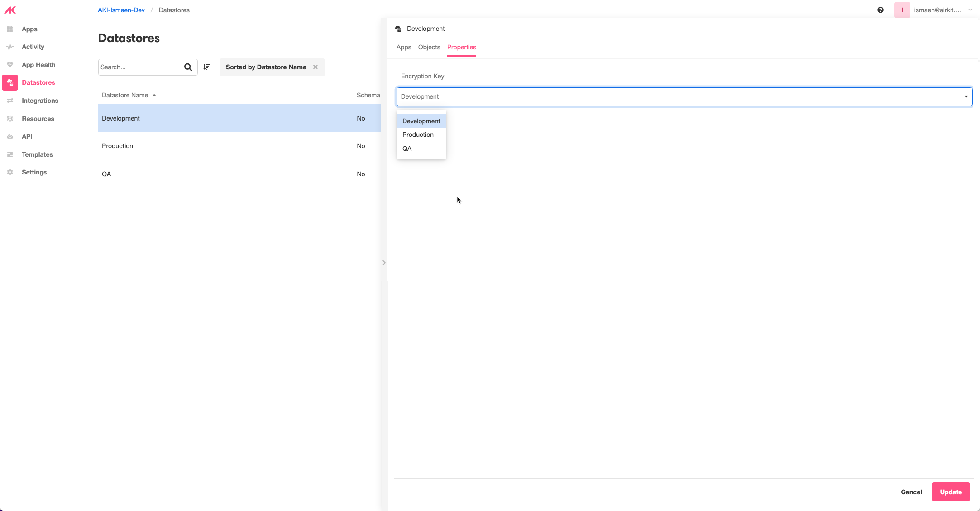
Task: Collapse the side panel with chevron
Action: pos(384,263)
